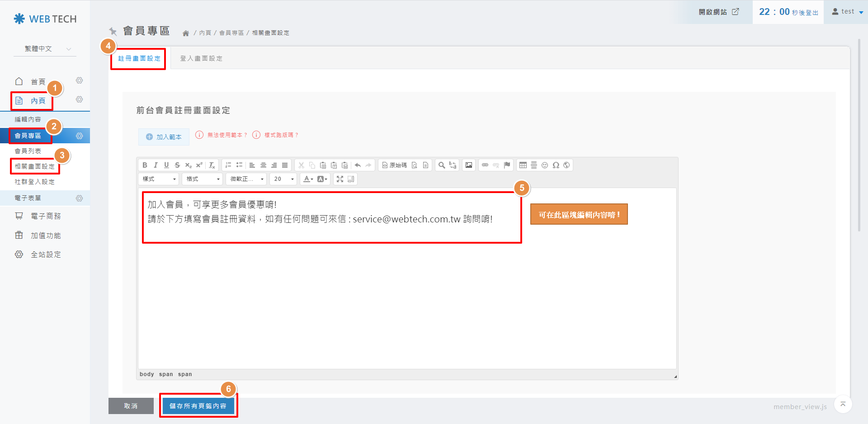This screenshot has height=424, width=868.
Task: Open the special character (omega) picker
Action: coord(556,165)
